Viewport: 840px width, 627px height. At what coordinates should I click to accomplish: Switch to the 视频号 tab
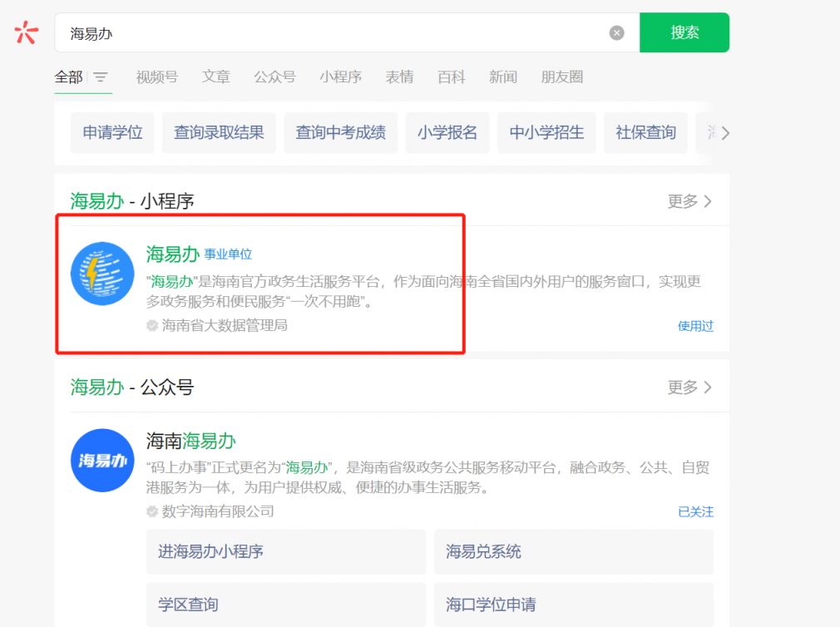(157, 77)
